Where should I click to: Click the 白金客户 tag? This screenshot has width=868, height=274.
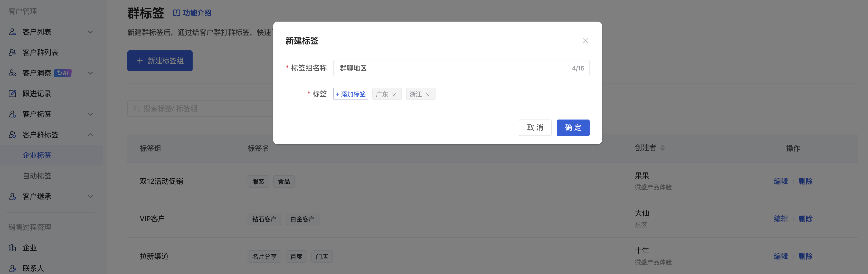pos(302,219)
